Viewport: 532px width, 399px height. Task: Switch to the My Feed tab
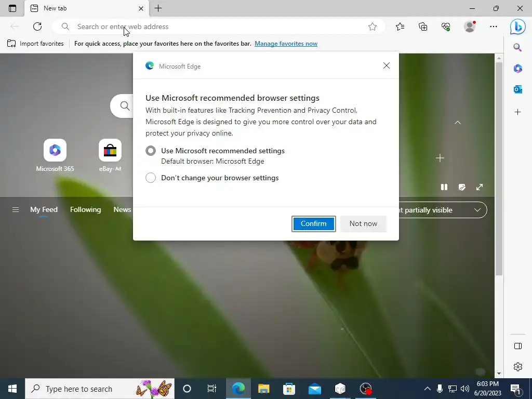[44, 210]
